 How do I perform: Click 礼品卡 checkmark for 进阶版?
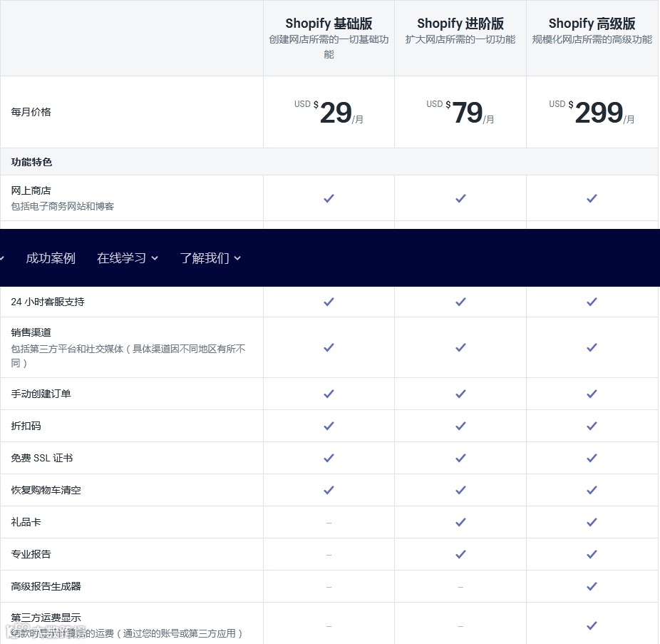point(460,522)
